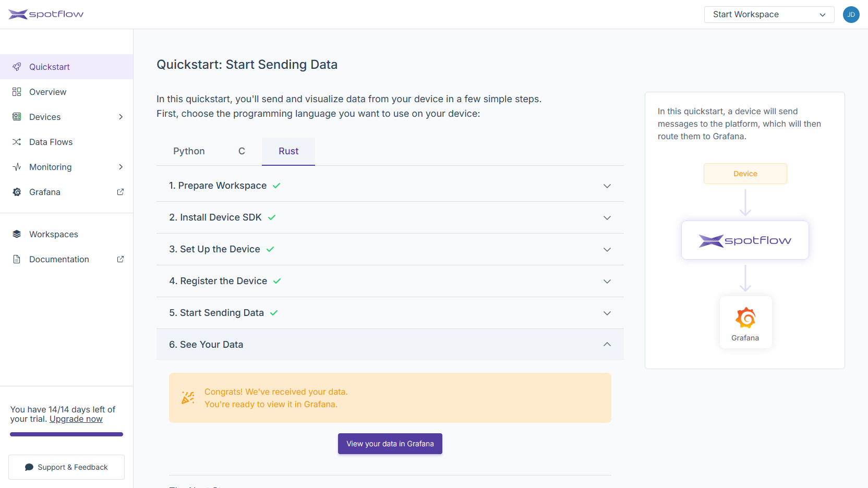Image resolution: width=868 pixels, height=488 pixels.
Task: Click the external link icon beside Documentation
Action: click(120, 259)
